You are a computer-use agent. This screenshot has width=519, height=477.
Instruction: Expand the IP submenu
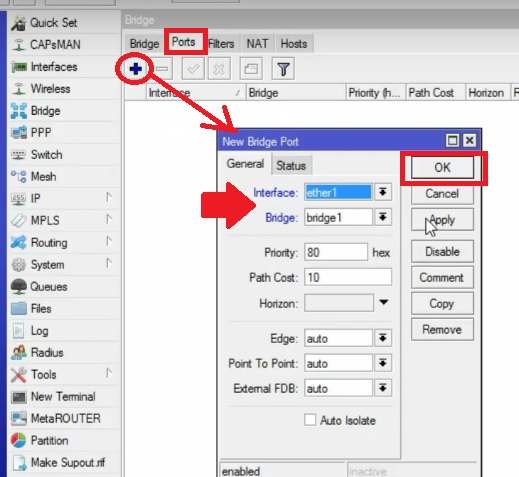pos(63,198)
